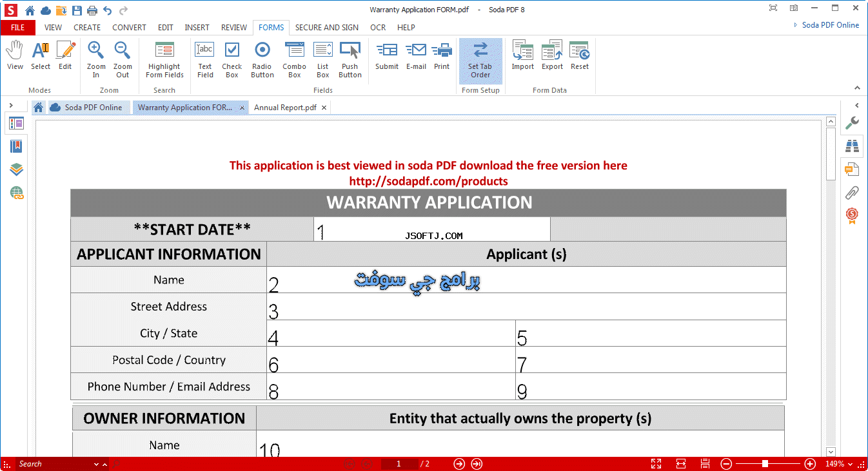Jump to last page arrow in status bar
Image resolution: width=868 pixels, height=471 pixels.
pos(477,464)
